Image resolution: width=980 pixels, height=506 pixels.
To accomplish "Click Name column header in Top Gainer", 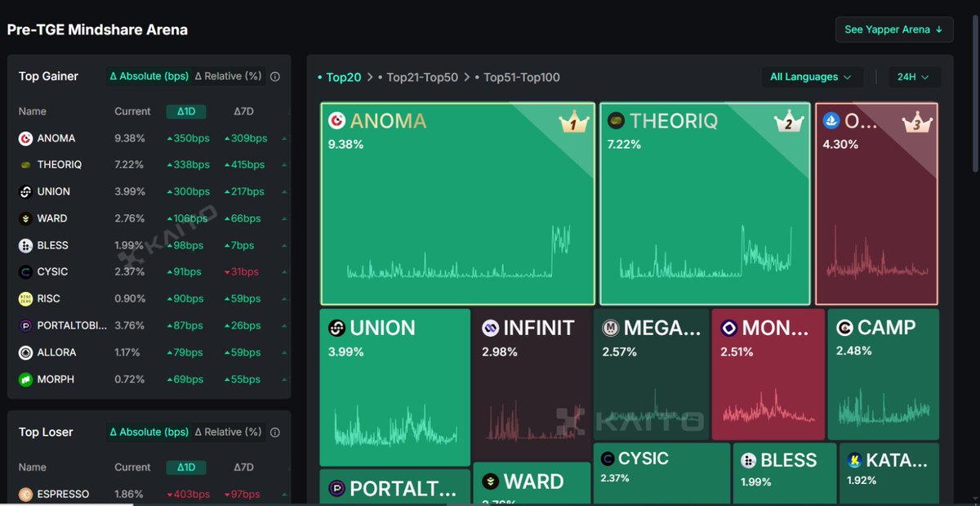I will click(x=33, y=112).
